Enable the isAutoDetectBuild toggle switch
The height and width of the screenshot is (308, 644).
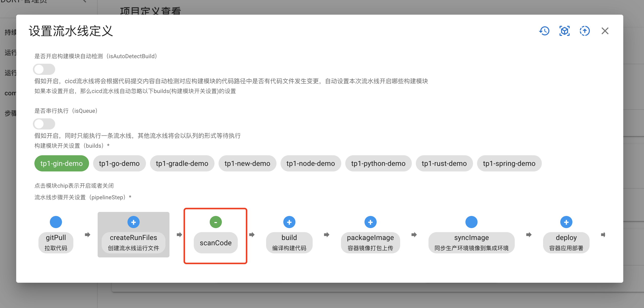[x=44, y=69]
